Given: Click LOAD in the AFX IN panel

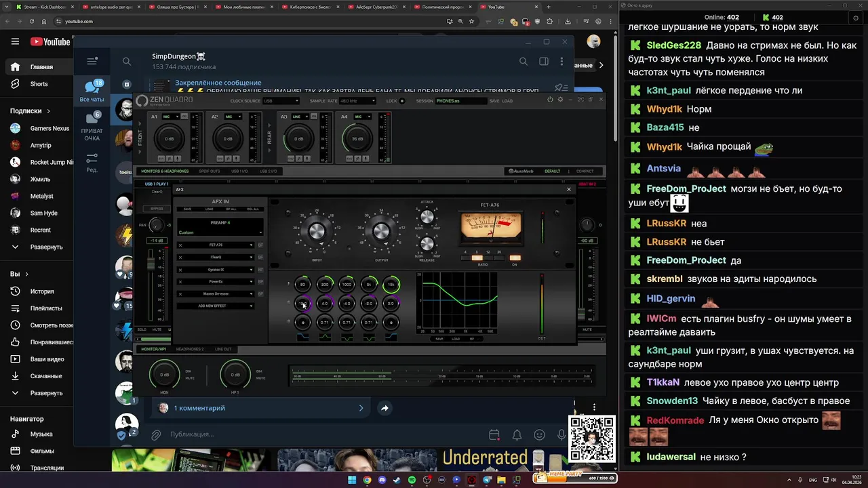Looking at the screenshot, I should [x=210, y=209].
